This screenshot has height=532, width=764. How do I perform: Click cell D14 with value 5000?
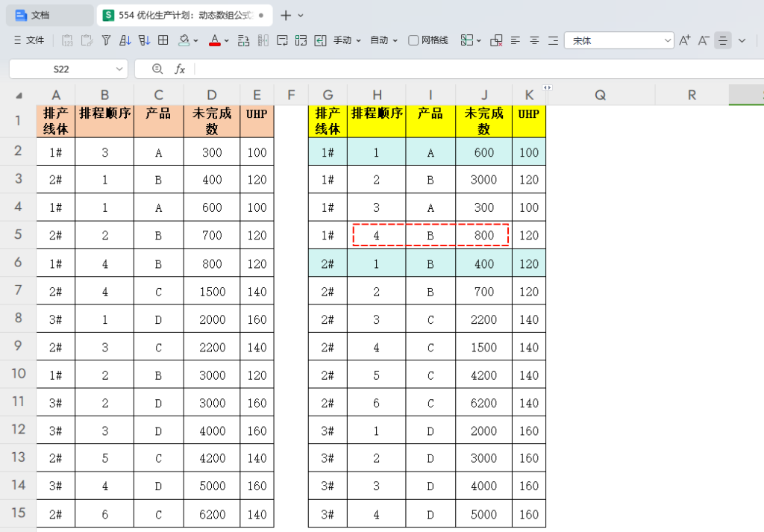[212, 486]
